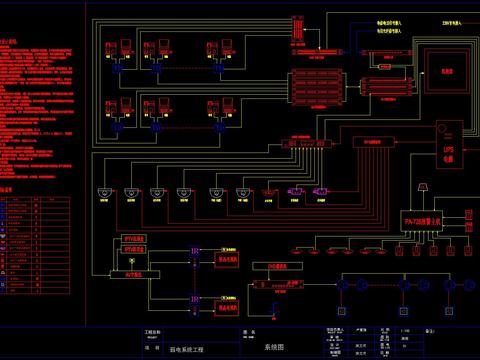This screenshot has width=480, height=360.
Task: Click the upper purple IR symbol
Action: 195,251
